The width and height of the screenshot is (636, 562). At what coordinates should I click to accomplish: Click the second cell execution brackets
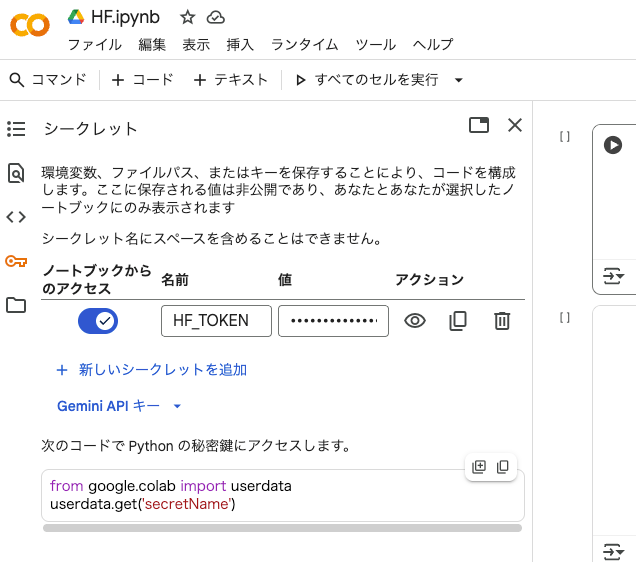(x=565, y=317)
